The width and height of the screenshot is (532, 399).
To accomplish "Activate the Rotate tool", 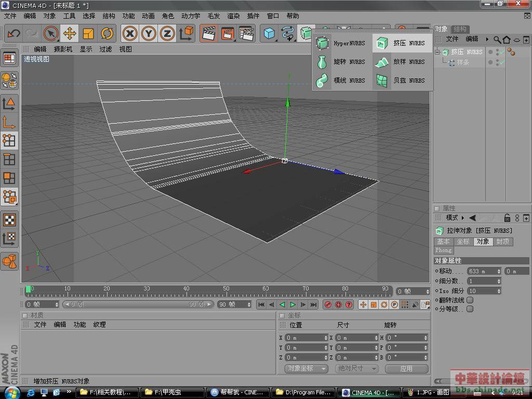I will pos(107,34).
